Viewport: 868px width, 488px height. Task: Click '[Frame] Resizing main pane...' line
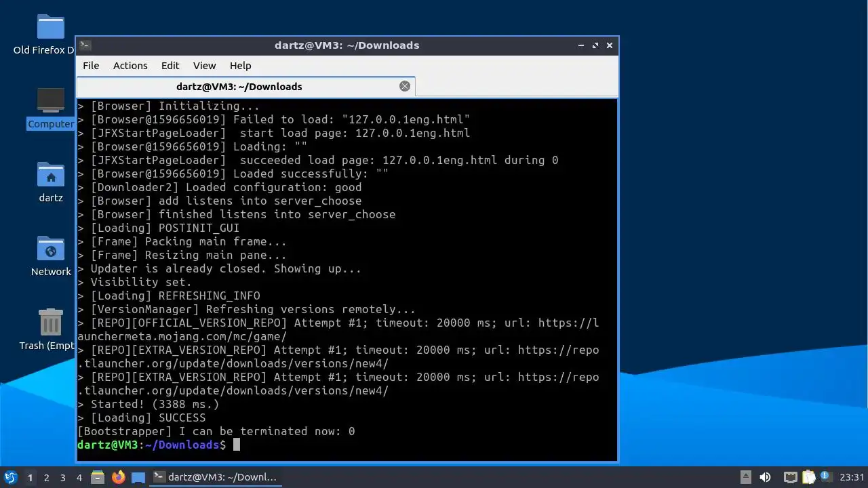coord(182,255)
